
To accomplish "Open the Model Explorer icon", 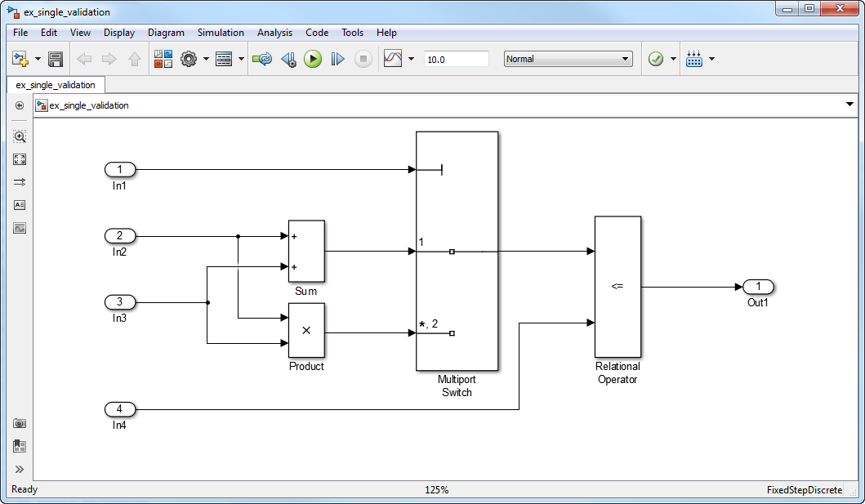I will 224,59.
